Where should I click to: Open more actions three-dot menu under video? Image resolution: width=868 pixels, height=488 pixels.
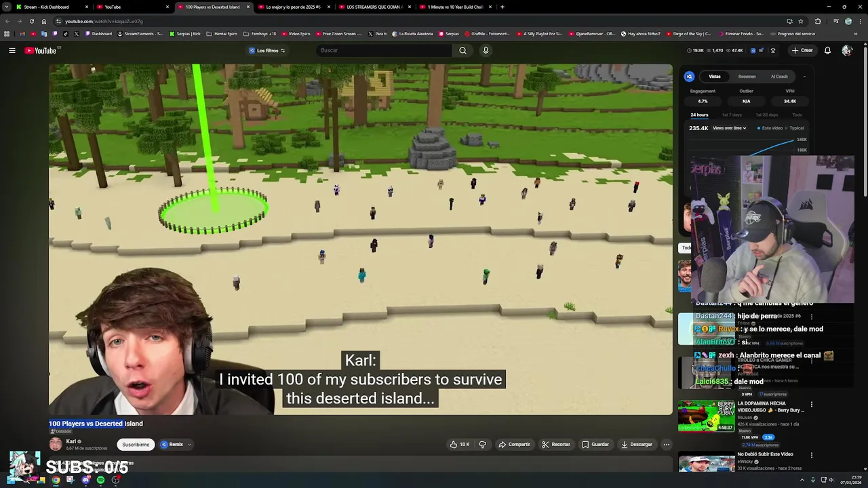667,445
